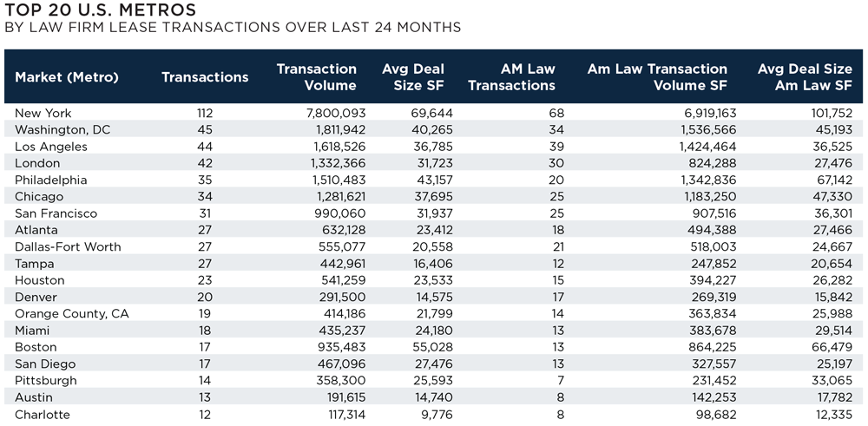The image size is (868, 426).
Task: Select the Orange County, CA market cell
Action: click(72, 314)
